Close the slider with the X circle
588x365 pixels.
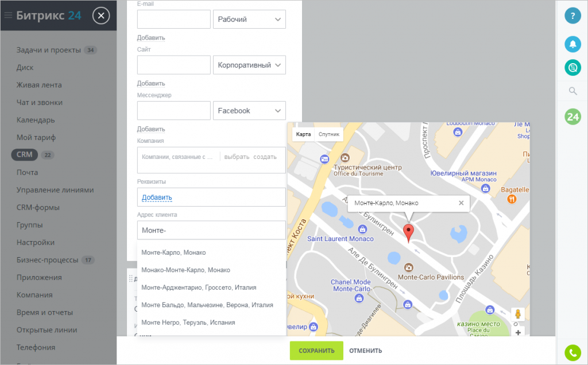point(101,15)
